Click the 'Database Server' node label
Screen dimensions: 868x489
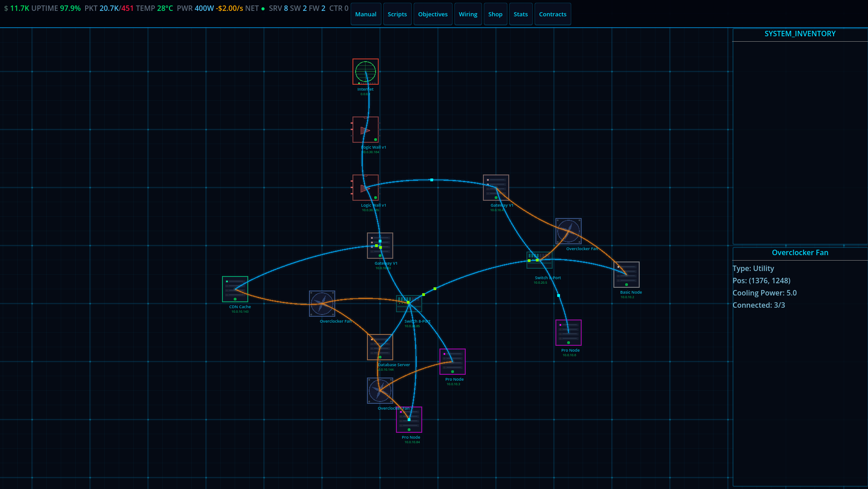(x=394, y=365)
